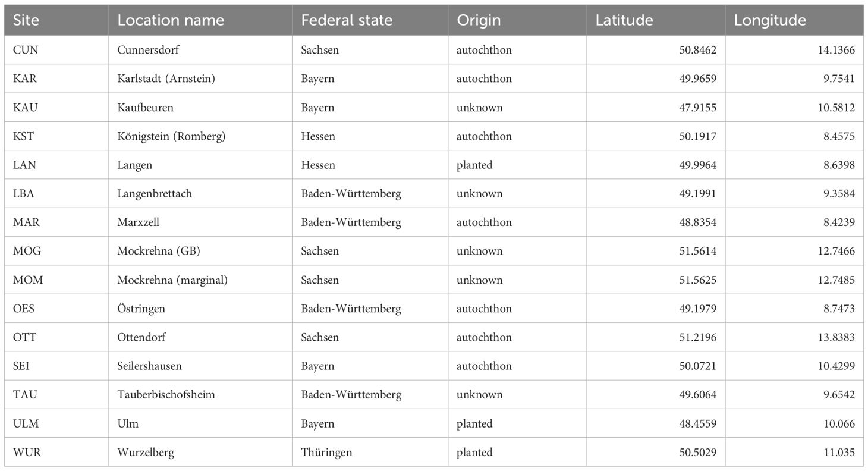Click the Thüringen federal state cell

click(x=326, y=453)
